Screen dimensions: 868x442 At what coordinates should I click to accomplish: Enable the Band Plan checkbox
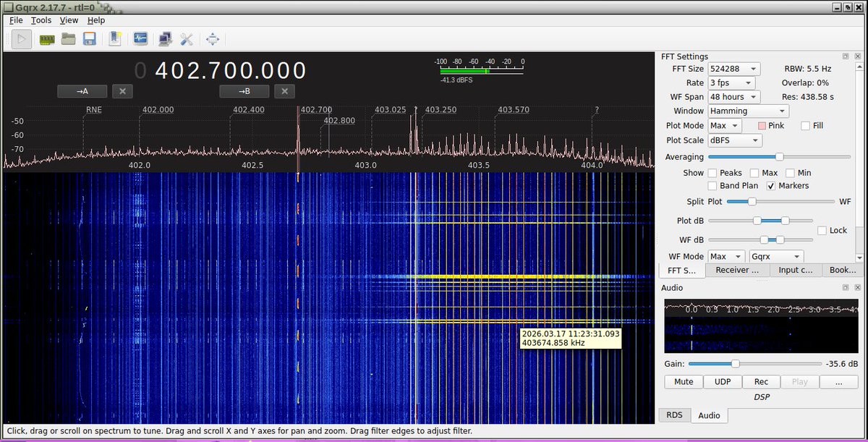pos(712,186)
